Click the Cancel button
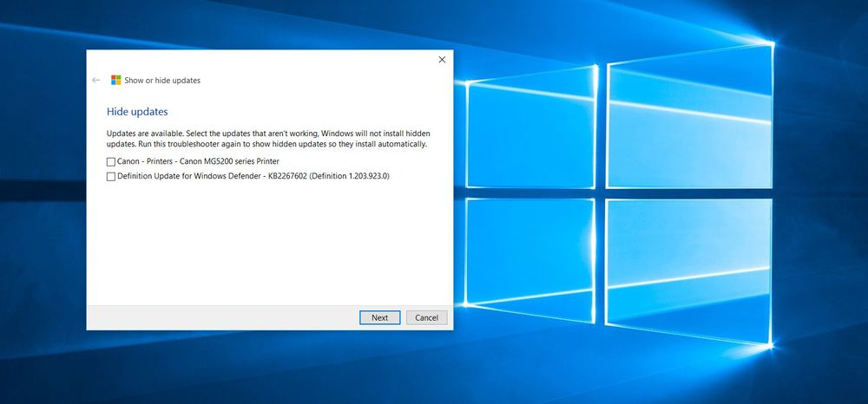This screenshot has width=868, height=404. tap(427, 318)
